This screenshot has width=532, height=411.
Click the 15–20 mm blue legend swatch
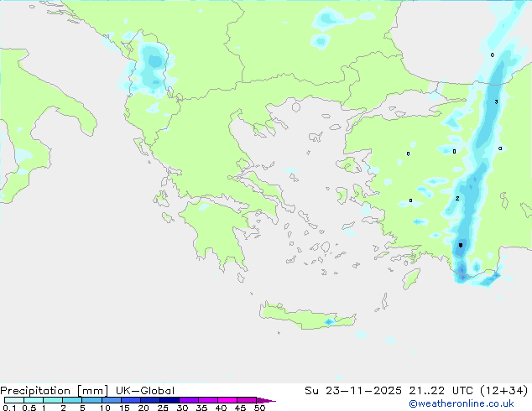coord(131,400)
